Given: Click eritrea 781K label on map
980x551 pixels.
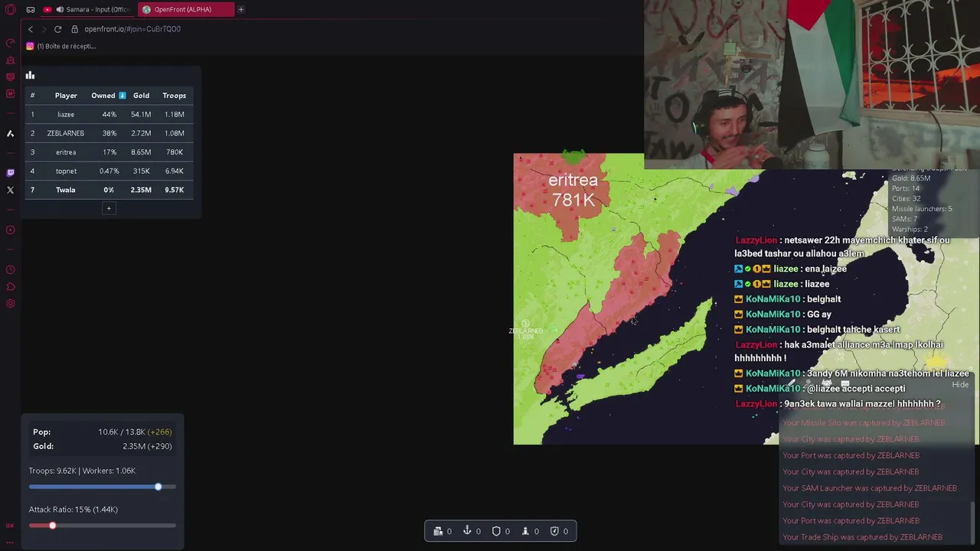Looking at the screenshot, I should [x=573, y=190].
